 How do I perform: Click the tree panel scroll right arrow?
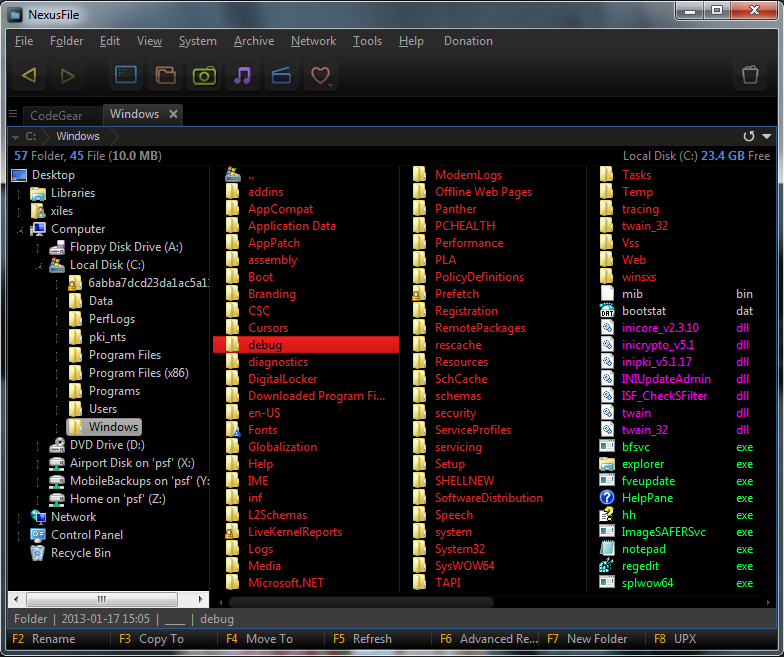click(200, 599)
